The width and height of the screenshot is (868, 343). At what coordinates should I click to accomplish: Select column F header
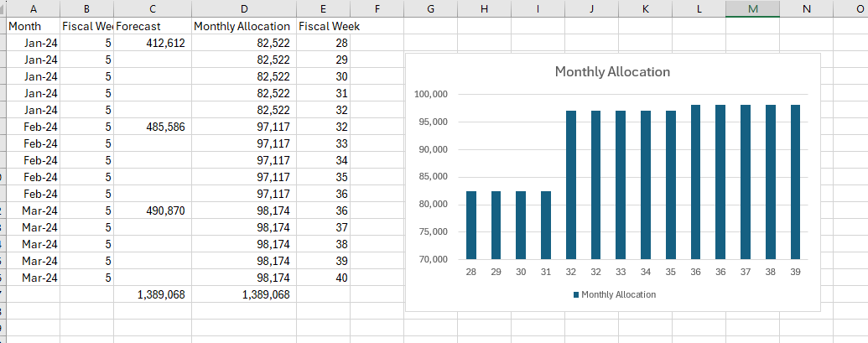click(377, 8)
